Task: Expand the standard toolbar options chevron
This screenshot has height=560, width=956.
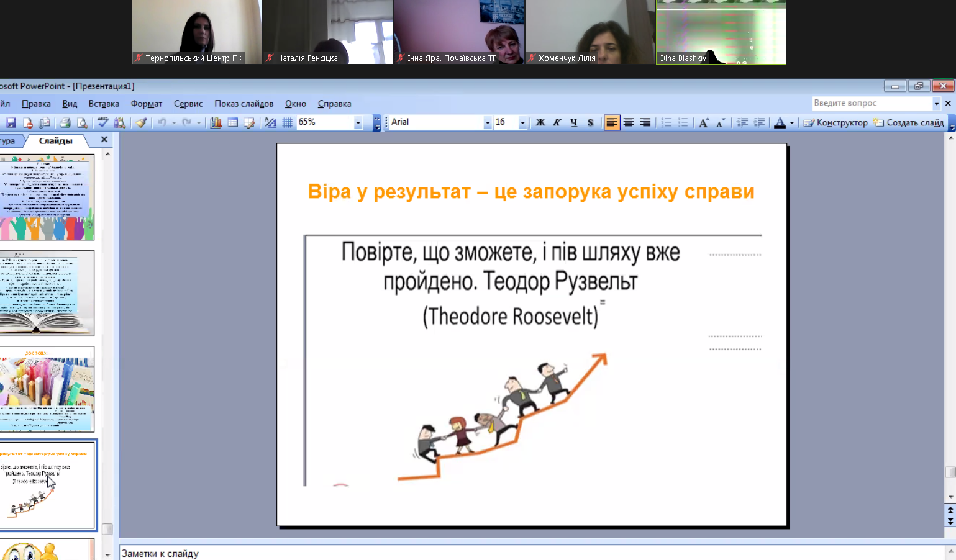Action: 377,122
